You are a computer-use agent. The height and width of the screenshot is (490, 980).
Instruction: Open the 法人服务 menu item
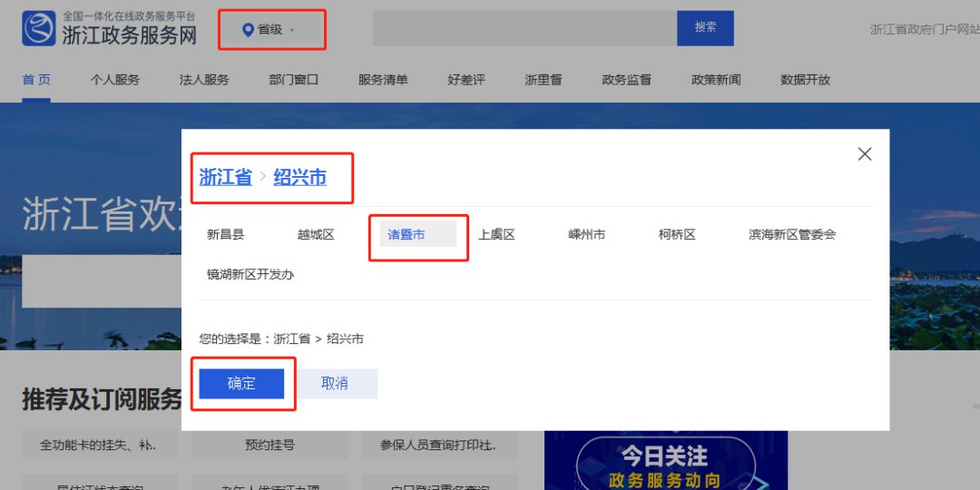(x=204, y=80)
